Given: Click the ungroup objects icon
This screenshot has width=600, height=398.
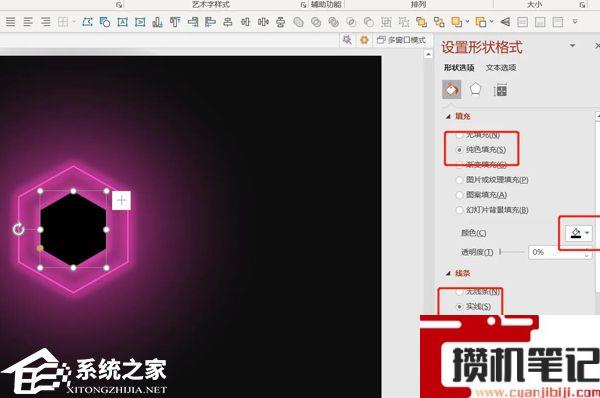Looking at the screenshot, I should [x=404, y=22].
